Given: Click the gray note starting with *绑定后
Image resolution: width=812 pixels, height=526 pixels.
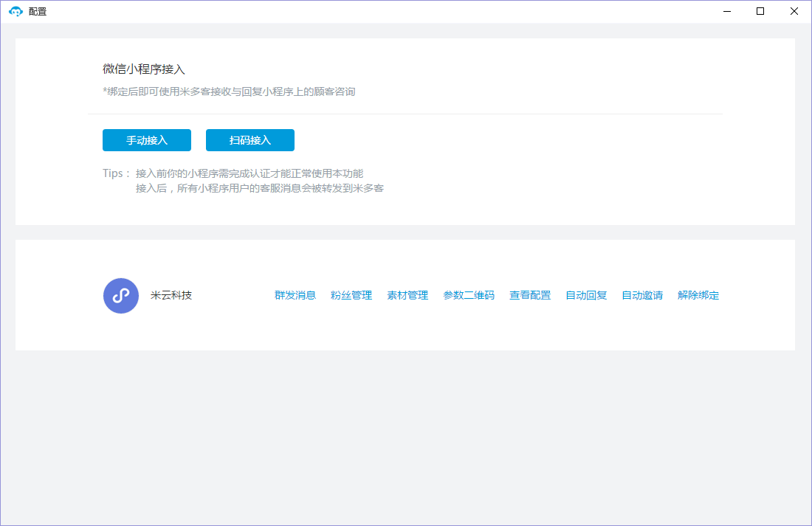Looking at the screenshot, I should pos(229,91).
